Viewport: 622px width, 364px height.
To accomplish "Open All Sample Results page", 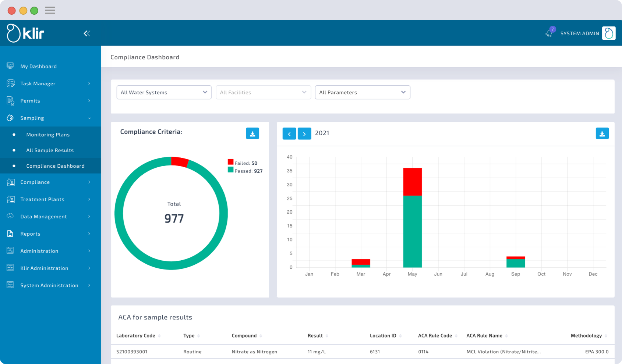I will pyautogui.click(x=50, y=150).
